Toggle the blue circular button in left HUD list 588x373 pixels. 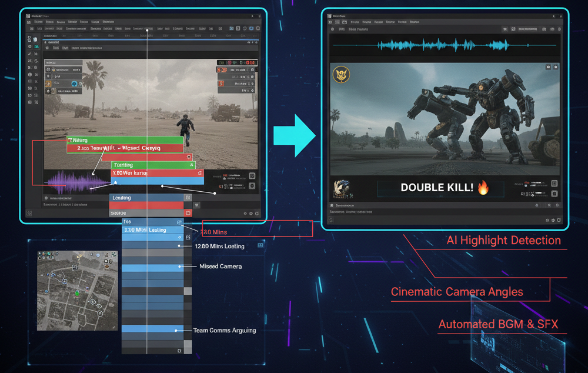coord(75,84)
